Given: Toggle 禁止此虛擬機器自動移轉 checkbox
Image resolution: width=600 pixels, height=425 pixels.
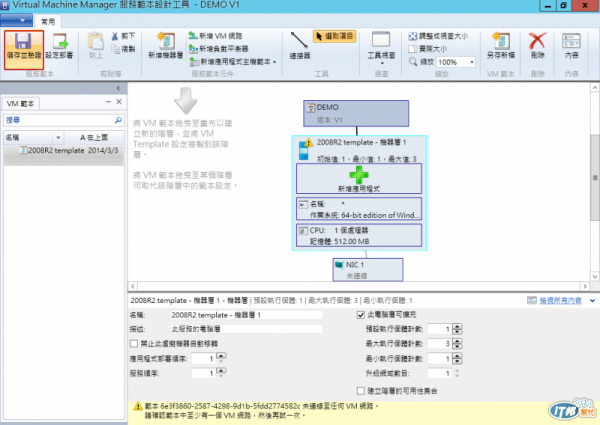Looking at the screenshot, I should [134, 344].
